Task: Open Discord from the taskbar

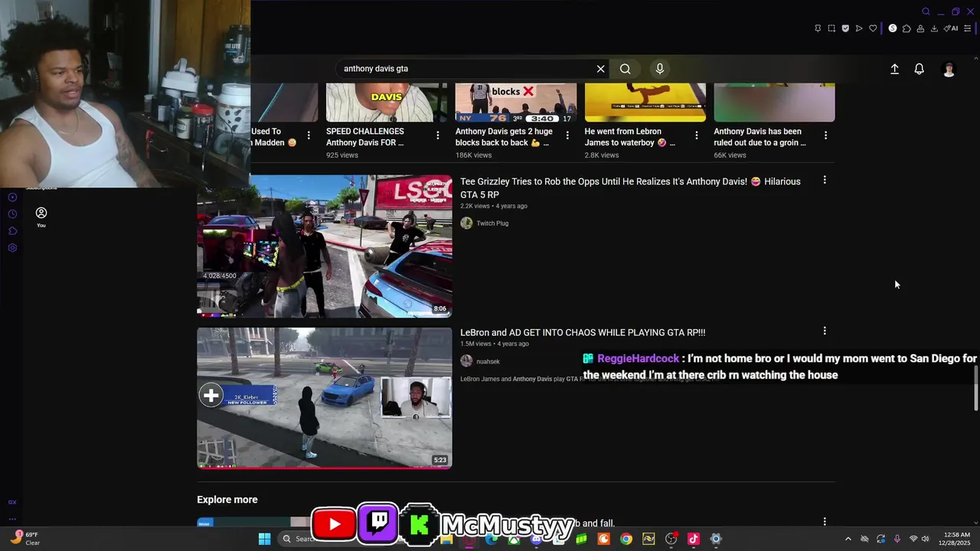Action: (537, 539)
